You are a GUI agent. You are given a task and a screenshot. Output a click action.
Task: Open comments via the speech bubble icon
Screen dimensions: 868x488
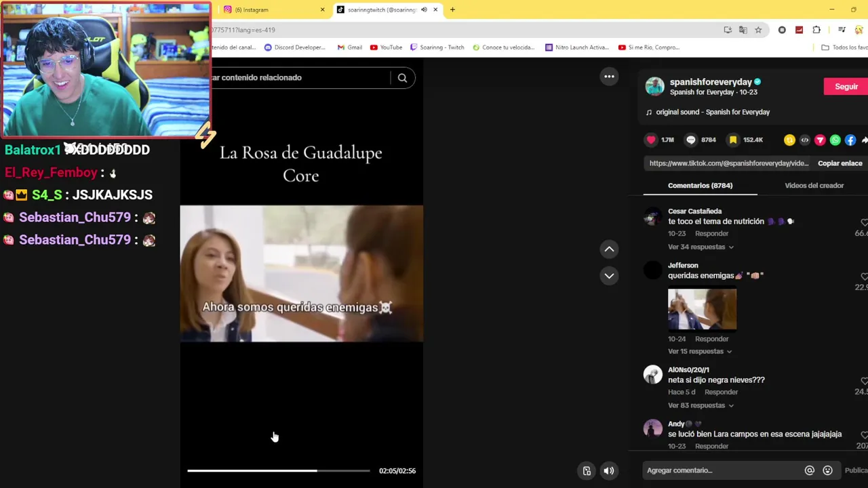coord(691,140)
